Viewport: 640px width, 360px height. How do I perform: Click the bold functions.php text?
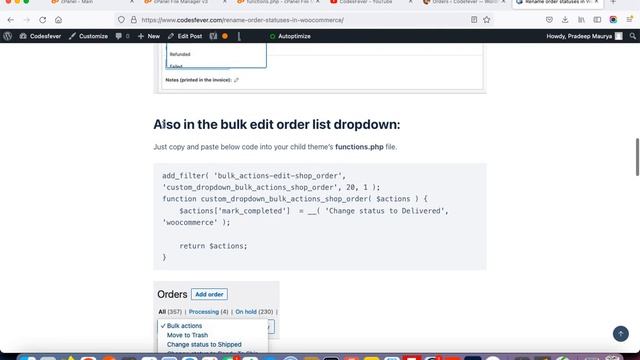[359, 147]
